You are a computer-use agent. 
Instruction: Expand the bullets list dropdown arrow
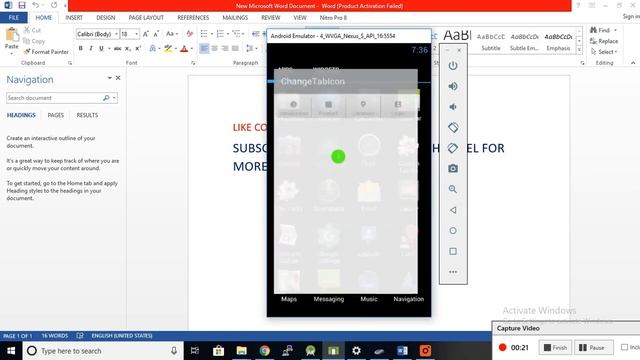point(212,34)
